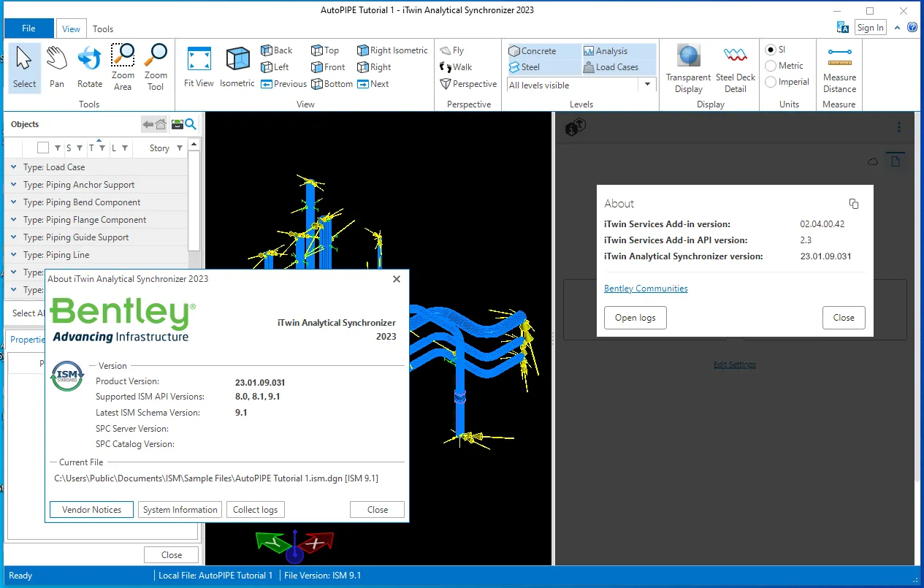The image size is (924, 588).
Task: Show the Front view
Action: coord(328,67)
